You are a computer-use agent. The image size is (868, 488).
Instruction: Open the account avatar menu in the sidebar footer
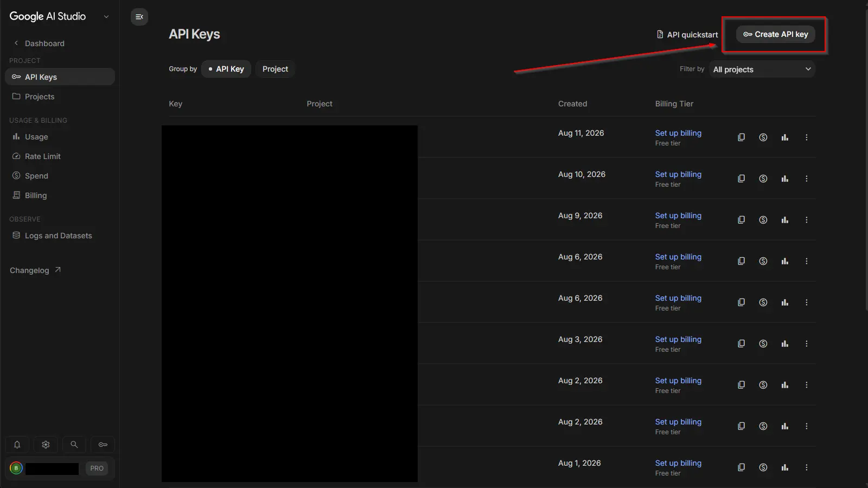[16, 468]
